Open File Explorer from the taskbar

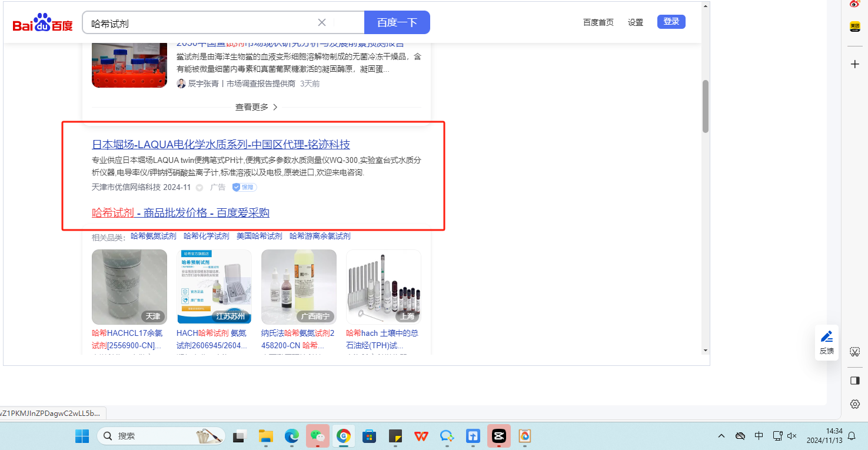[266, 436]
